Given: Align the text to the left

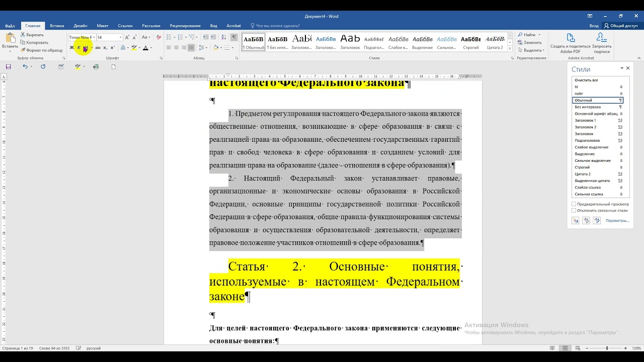Looking at the screenshot, I should pos(169,48).
